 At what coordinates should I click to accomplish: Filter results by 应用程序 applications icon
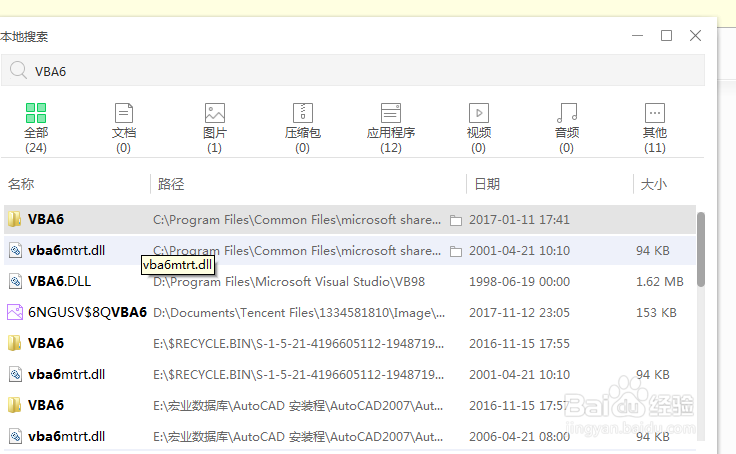coord(391,113)
